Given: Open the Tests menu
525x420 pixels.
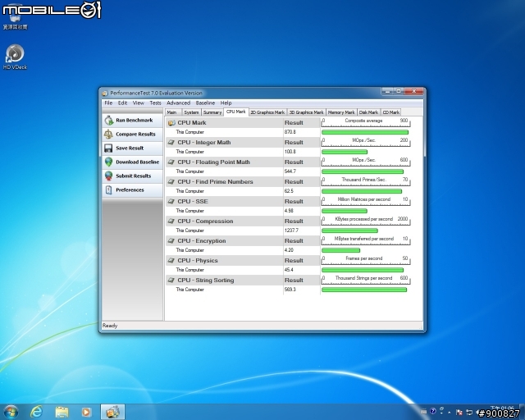Looking at the screenshot, I should click(x=155, y=103).
